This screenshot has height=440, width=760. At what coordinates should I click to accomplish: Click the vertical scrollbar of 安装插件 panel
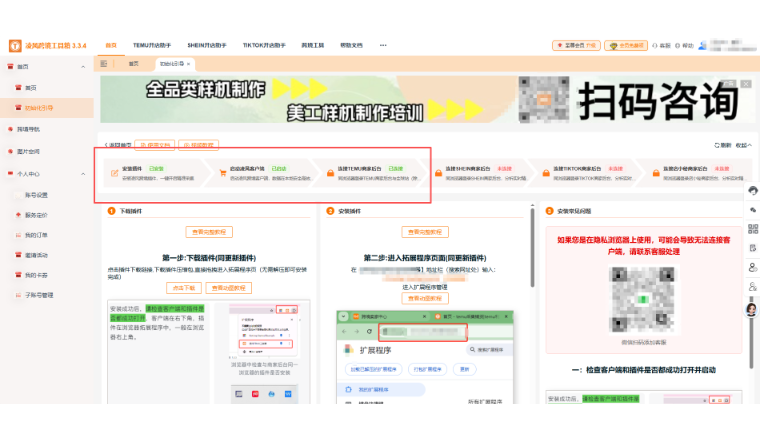pos(532,247)
